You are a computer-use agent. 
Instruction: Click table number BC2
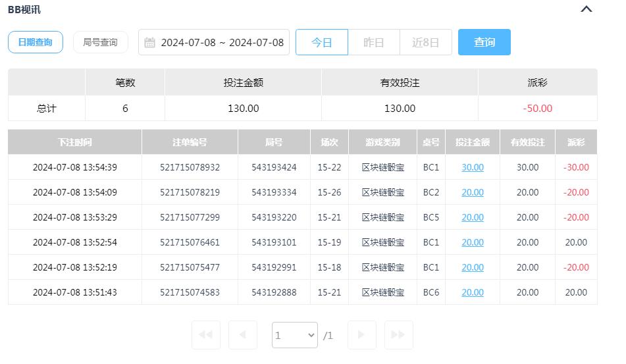point(431,192)
